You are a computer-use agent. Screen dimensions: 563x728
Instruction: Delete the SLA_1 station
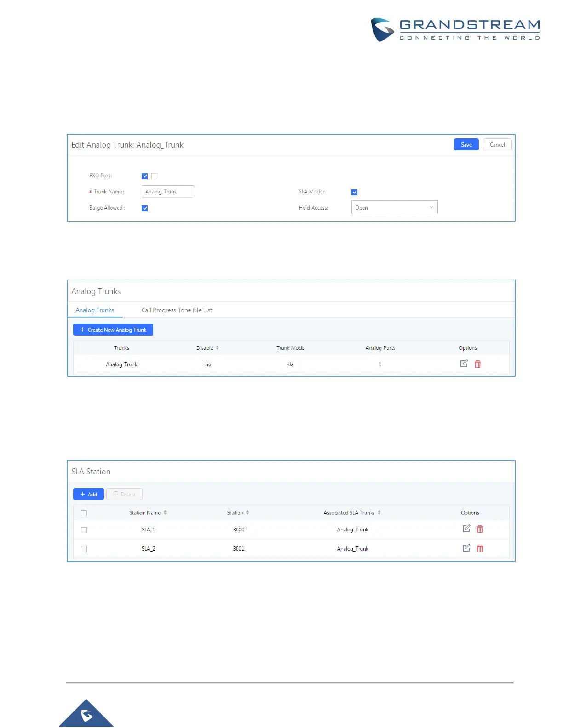click(480, 529)
